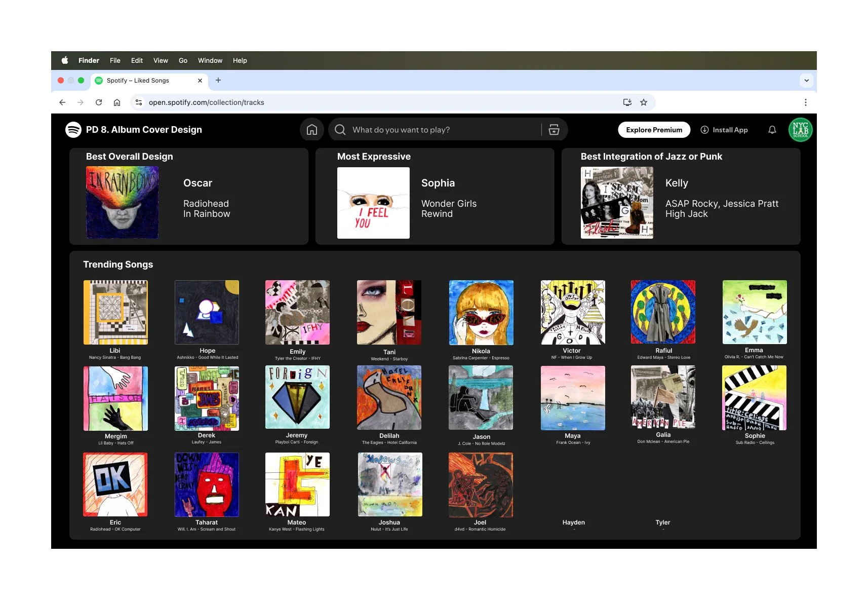868x600 pixels.
Task: Open Chrome three-dot menu
Action: (805, 102)
